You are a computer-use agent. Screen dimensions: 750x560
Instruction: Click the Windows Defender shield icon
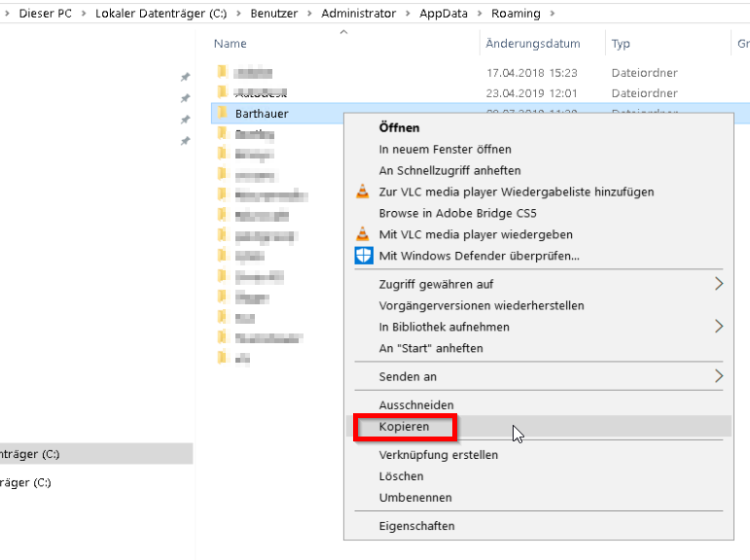362,256
